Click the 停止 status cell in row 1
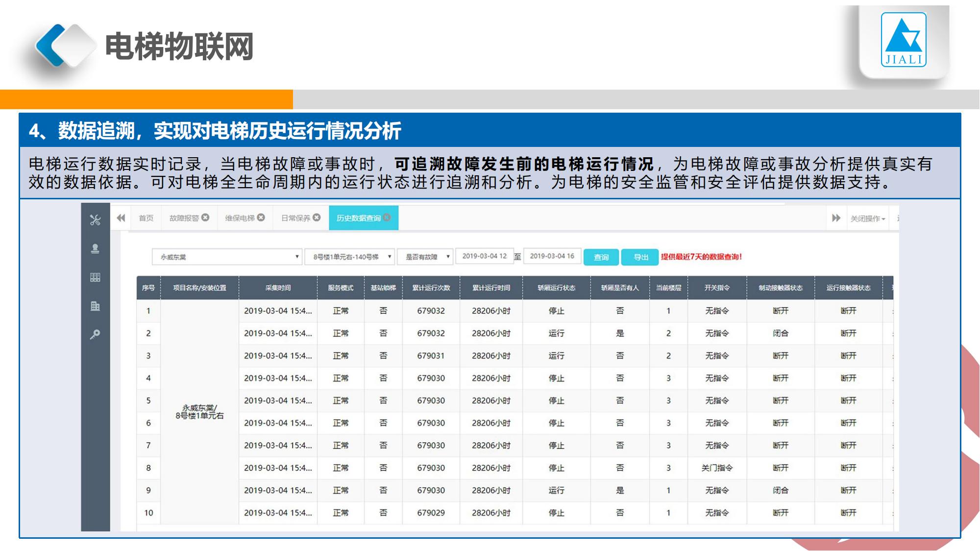 tap(556, 311)
